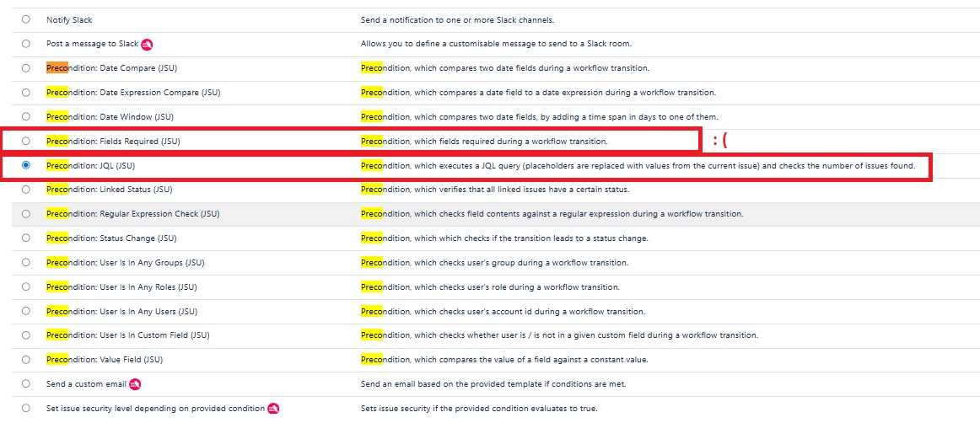Click description "checks user's account id during a workflow transition"
The height and width of the screenshot is (423, 980).
pyautogui.click(x=503, y=311)
